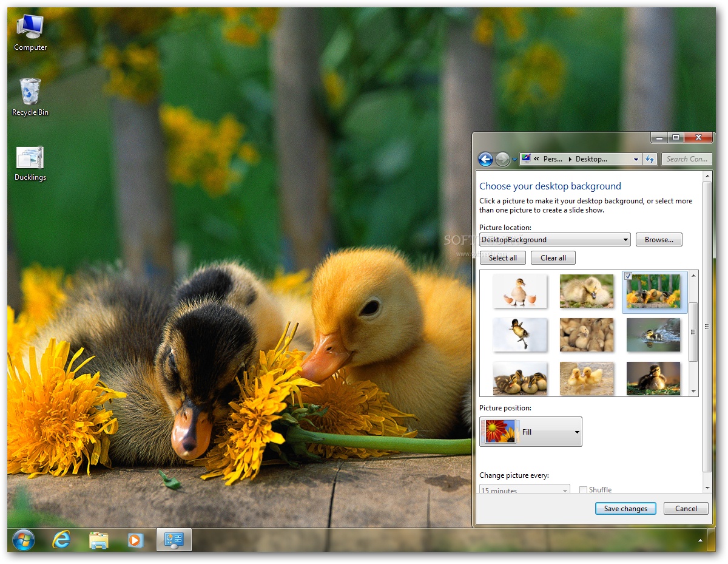
Task: Open Windows Explorer from the taskbar
Action: click(x=98, y=540)
